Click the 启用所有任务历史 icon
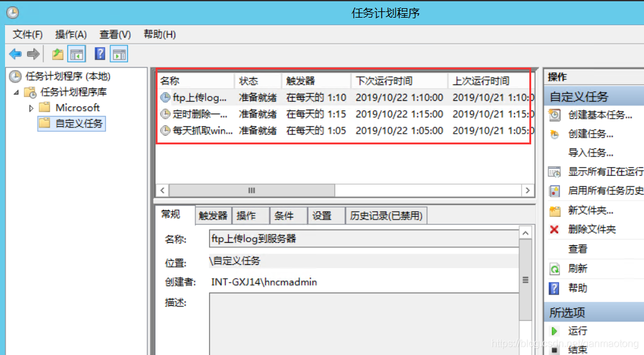Viewport: 644px width, 355px height. click(x=555, y=190)
